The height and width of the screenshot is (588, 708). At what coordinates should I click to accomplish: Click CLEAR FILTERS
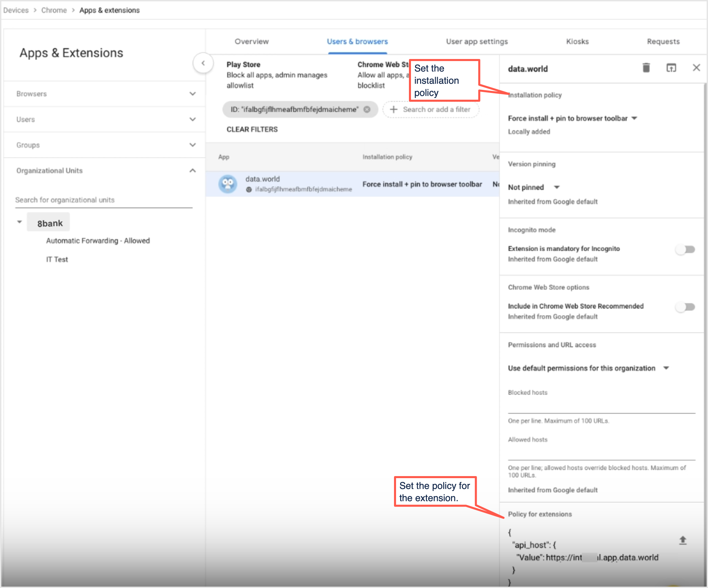(x=252, y=129)
